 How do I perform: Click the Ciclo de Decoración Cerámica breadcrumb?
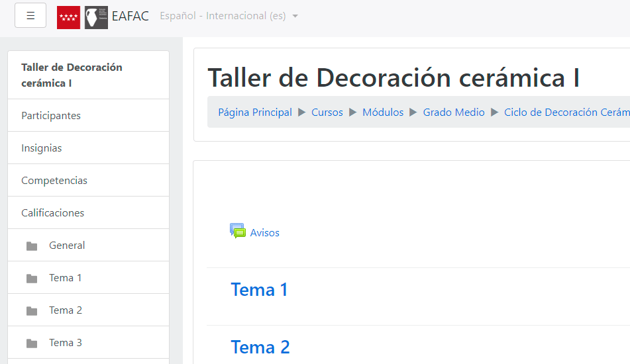tap(567, 113)
